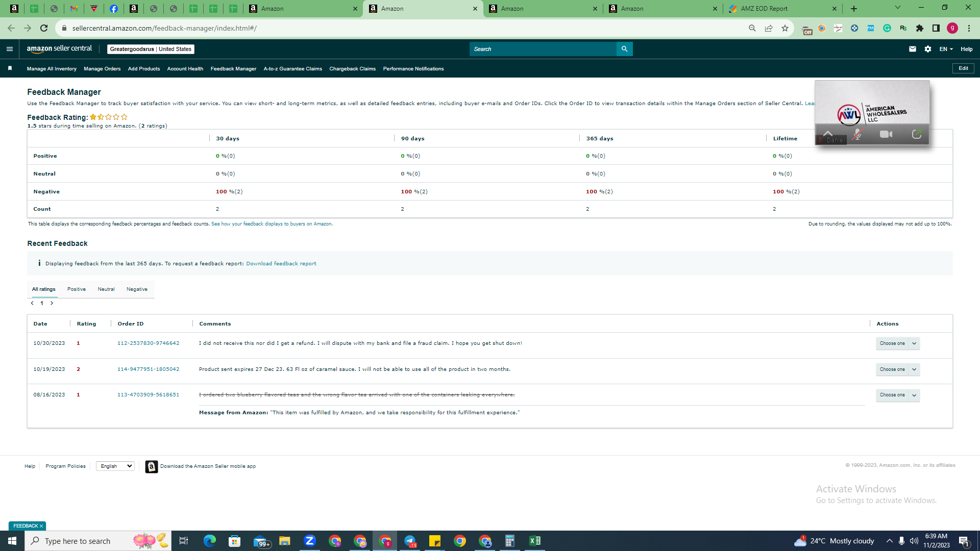Click the Task View taskbar icon
Screen dimensions: 980x551
click(184, 541)
